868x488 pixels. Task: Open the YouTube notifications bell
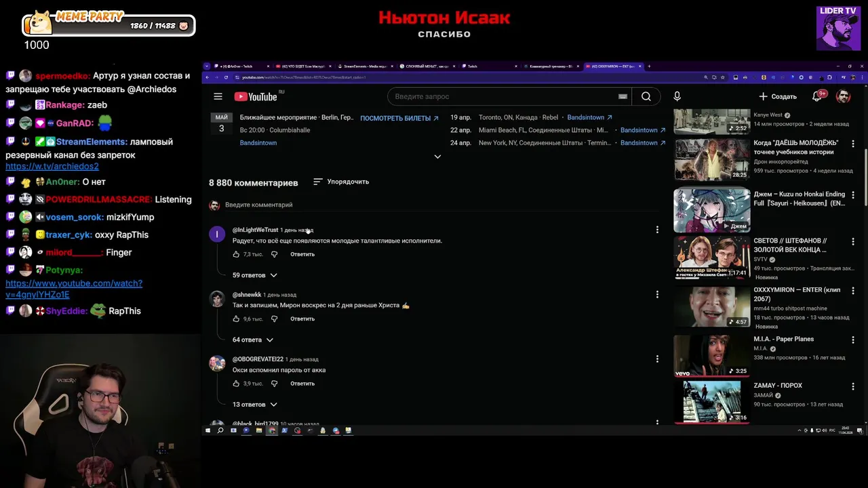[817, 96]
